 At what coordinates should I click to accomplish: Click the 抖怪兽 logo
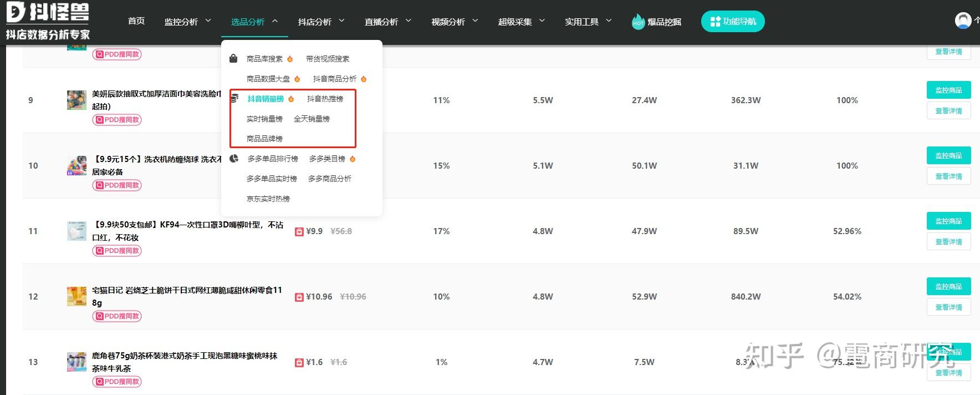48,21
